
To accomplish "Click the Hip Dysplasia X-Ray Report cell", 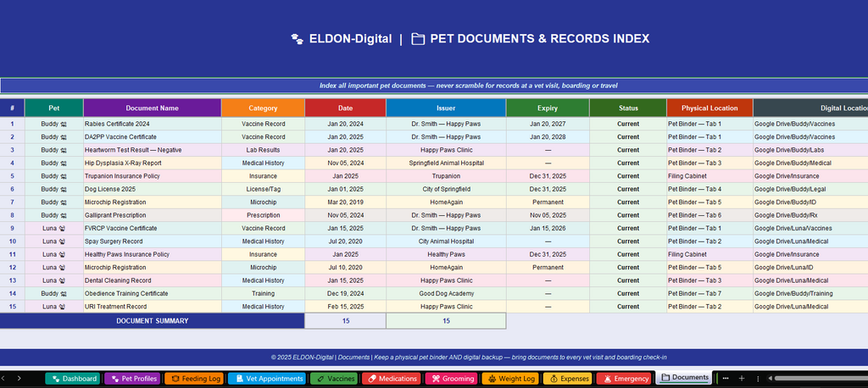I will click(x=153, y=164).
